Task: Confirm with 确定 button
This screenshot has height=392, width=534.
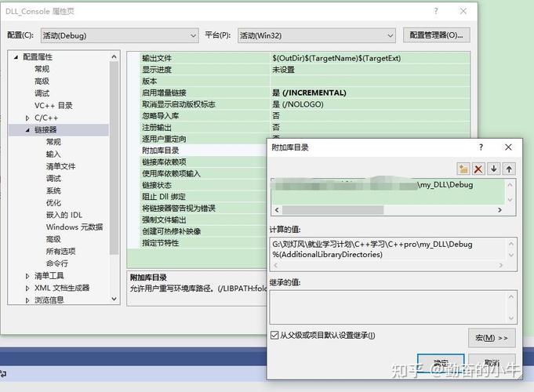Action: coord(441,363)
